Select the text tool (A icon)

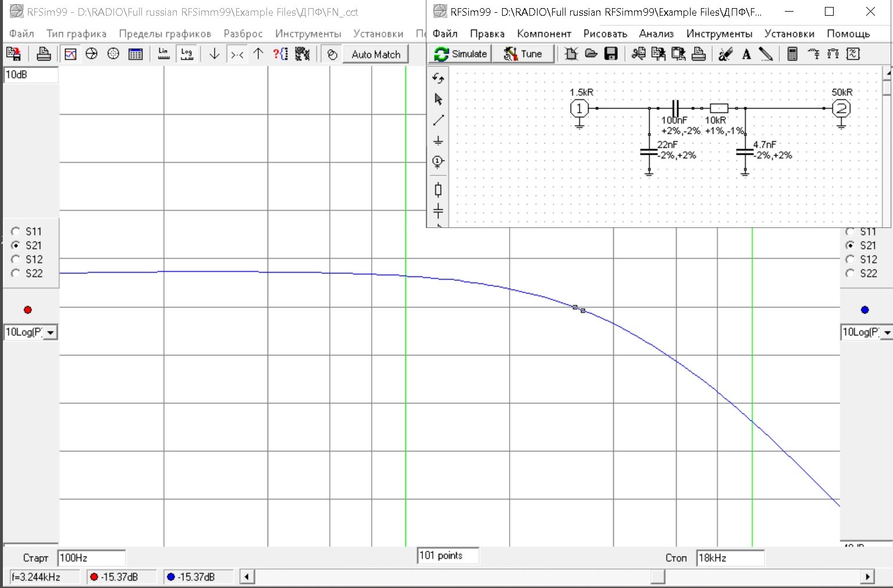point(746,54)
